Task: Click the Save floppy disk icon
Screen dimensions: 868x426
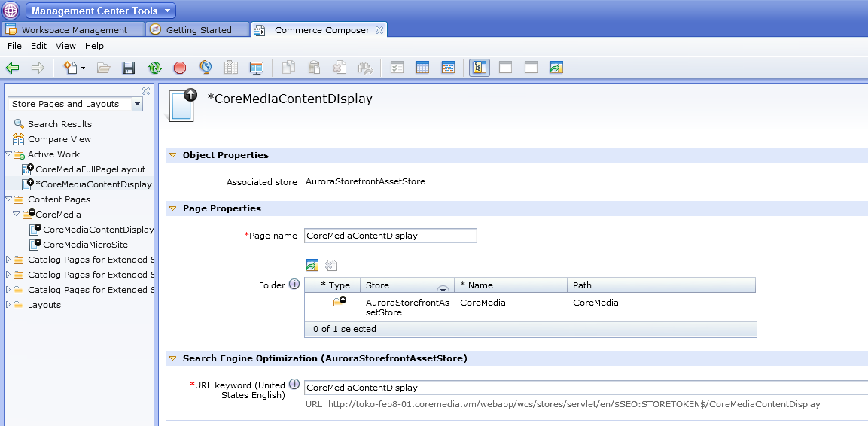Action: (x=129, y=68)
